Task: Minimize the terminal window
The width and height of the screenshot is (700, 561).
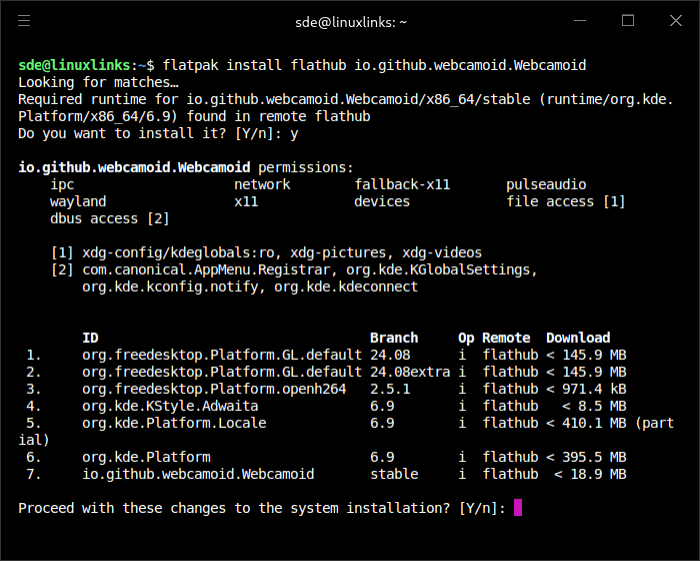Action: (579, 21)
